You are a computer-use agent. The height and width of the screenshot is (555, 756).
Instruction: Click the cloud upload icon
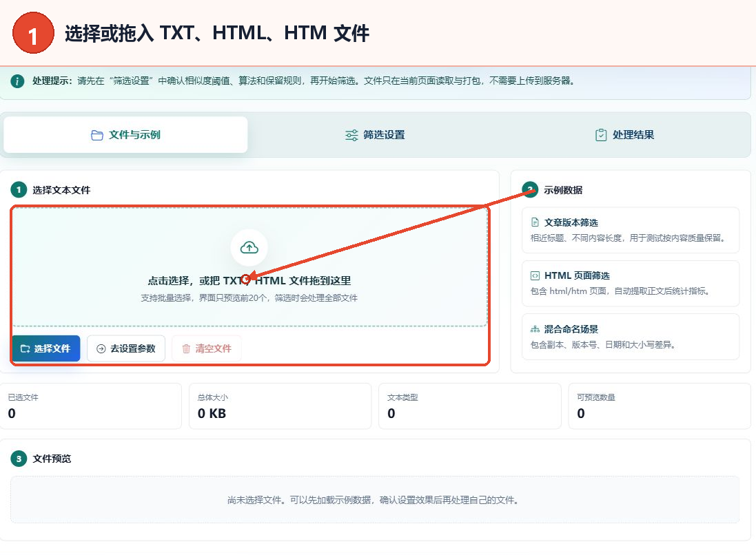[x=249, y=248]
